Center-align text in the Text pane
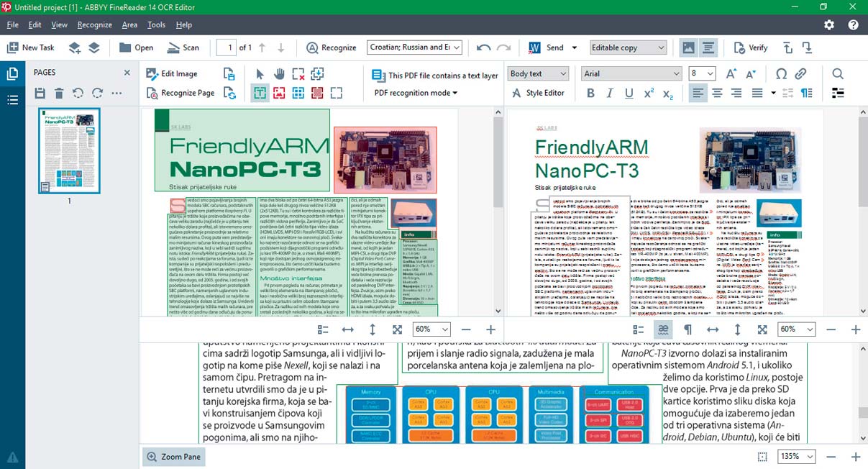 point(717,93)
